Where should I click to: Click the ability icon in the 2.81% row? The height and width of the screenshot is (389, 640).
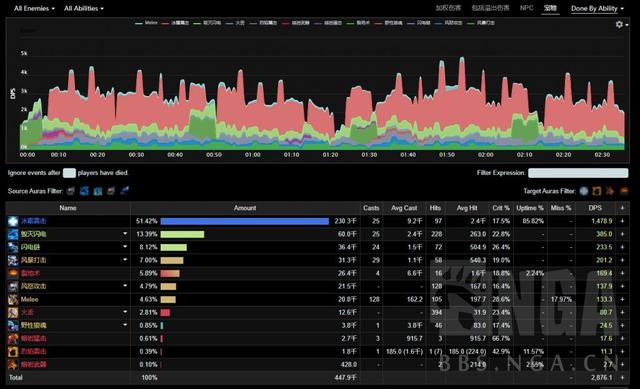pyautogui.click(x=13, y=312)
